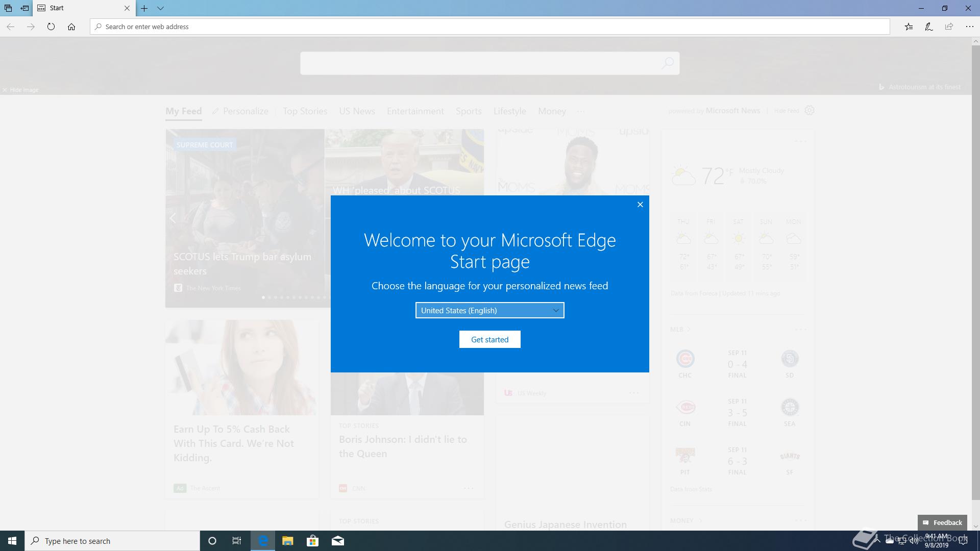
Task: Click the Add notes pen icon
Action: tap(929, 27)
